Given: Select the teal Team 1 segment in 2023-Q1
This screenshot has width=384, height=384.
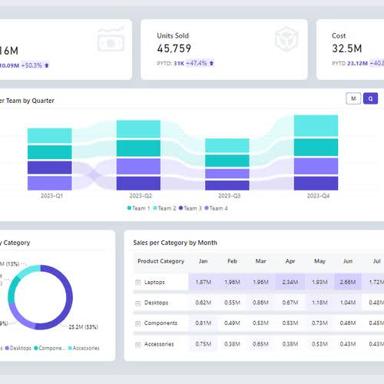Looking at the screenshot, I should click(49, 152).
